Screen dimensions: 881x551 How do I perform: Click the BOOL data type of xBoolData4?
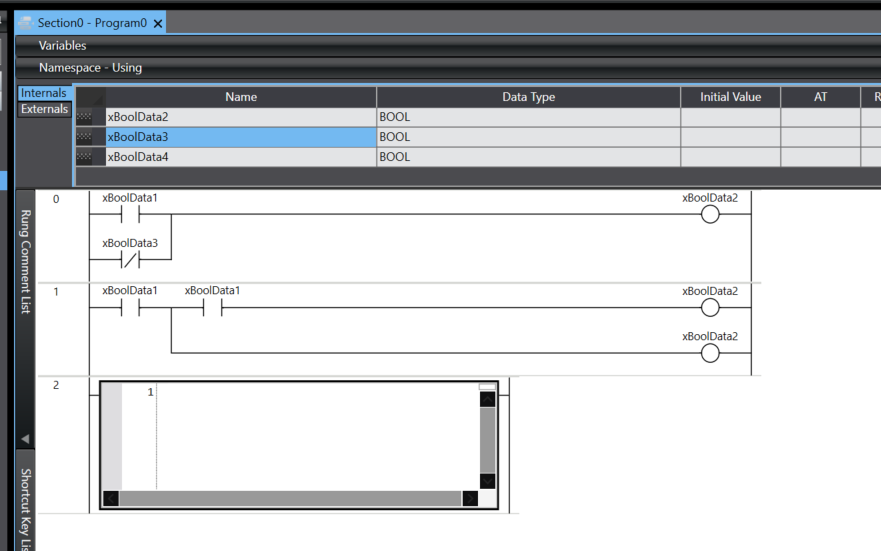pyautogui.click(x=528, y=157)
